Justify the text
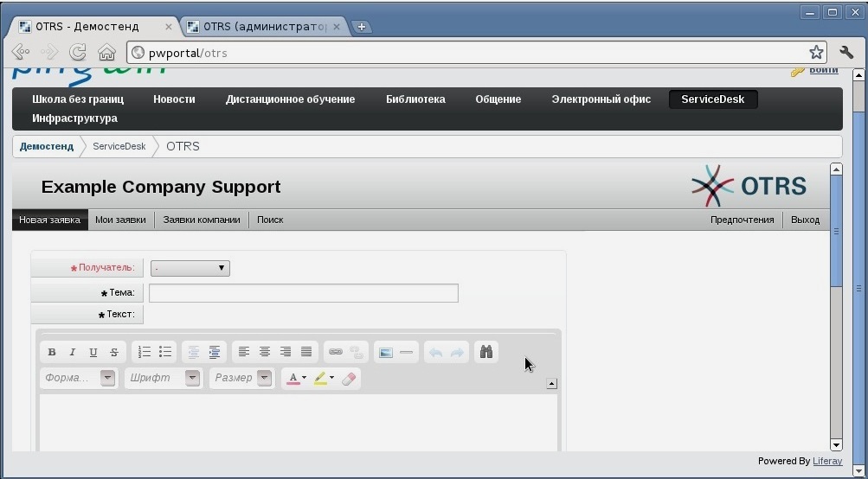The image size is (868, 479). click(306, 352)
